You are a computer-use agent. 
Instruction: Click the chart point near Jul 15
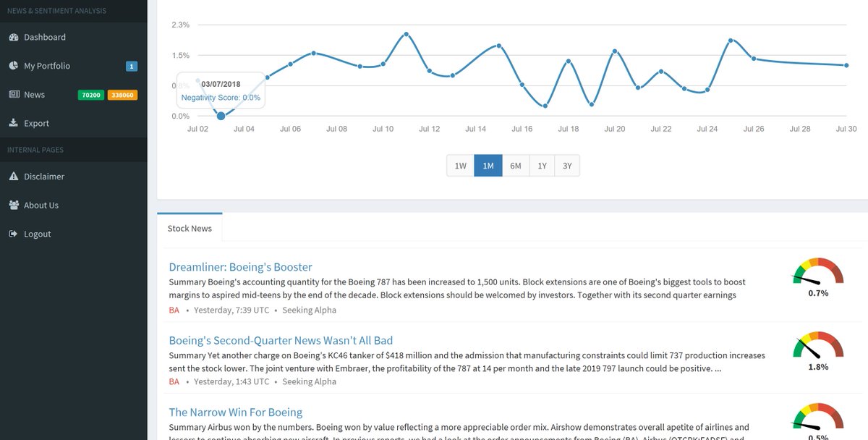coord(499,46)
